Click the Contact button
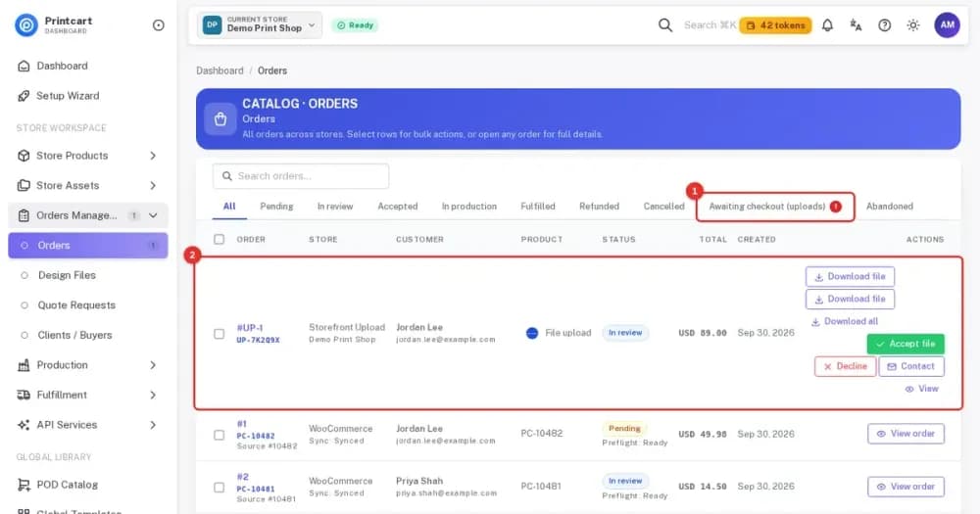Viewport: 980px width, 514px height. 911,366
